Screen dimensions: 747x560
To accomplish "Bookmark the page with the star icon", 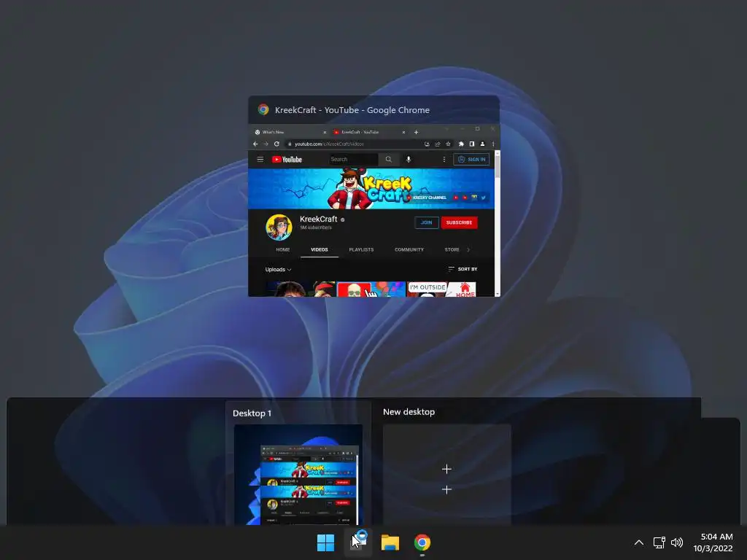I will point(448,144).
